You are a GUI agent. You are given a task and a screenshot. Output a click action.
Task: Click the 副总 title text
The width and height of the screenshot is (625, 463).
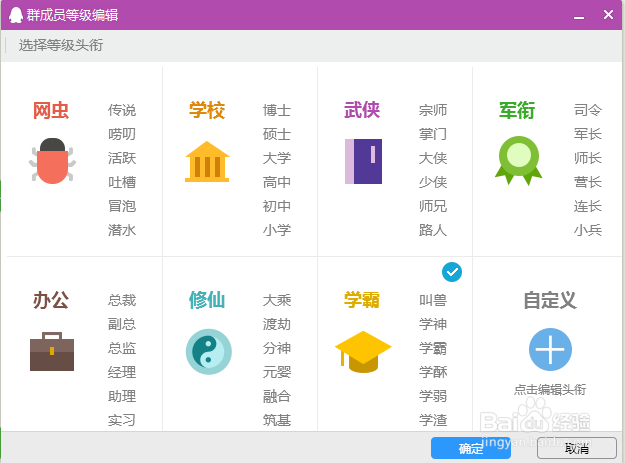122,324
